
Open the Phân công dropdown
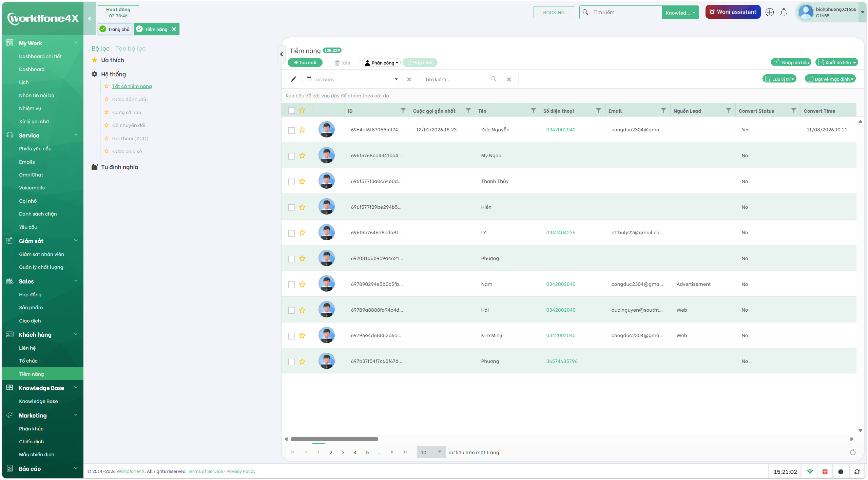point(381,62)
